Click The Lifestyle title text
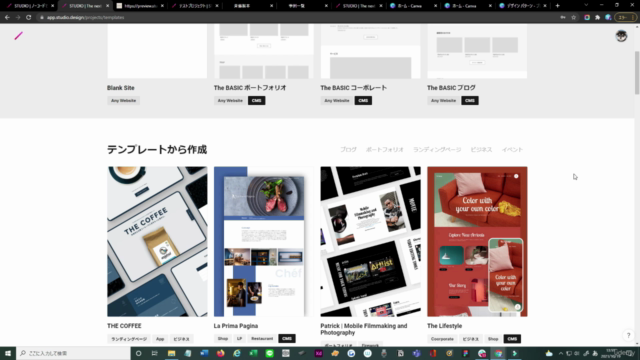This screenshot has height=360, width=640. (x=444, y=326)
